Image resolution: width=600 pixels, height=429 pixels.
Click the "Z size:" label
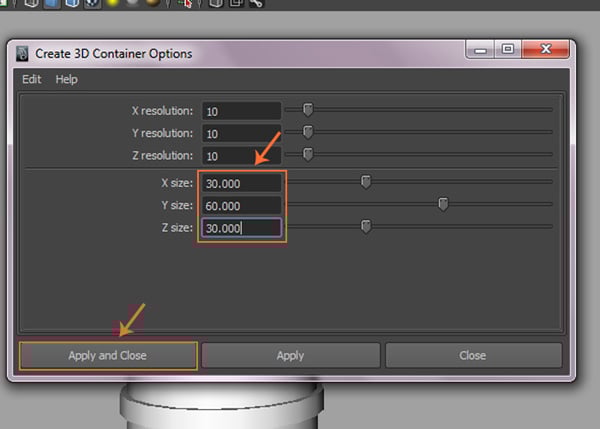(177, 228)
